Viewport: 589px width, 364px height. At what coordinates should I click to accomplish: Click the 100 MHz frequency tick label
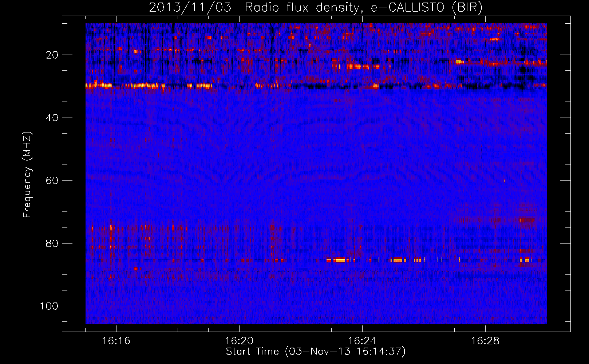49,306
